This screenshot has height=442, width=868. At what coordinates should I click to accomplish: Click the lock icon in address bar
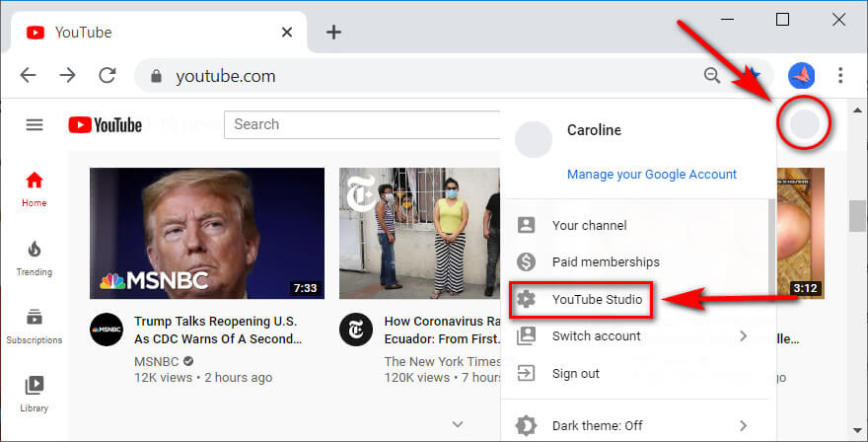tap(156, 76)
